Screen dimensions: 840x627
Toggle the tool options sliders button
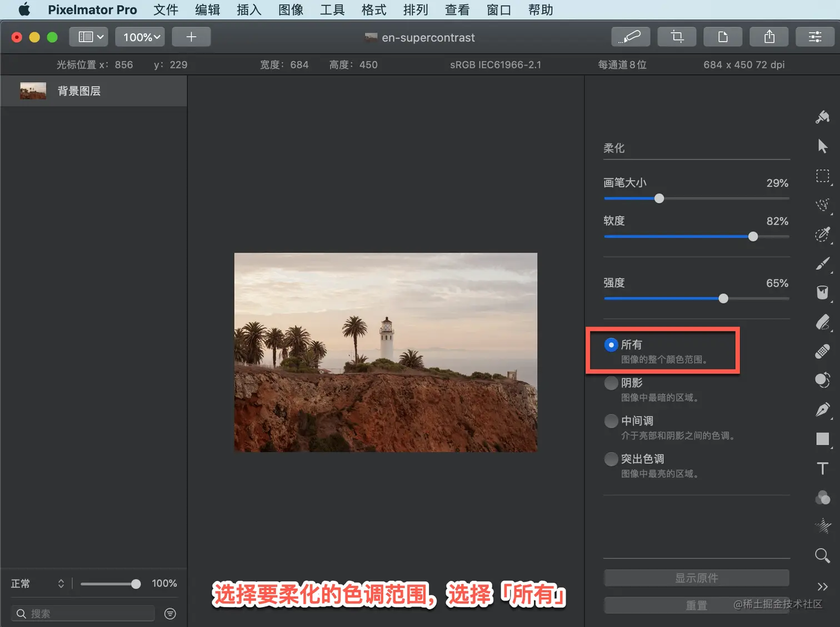pos(815,37)
